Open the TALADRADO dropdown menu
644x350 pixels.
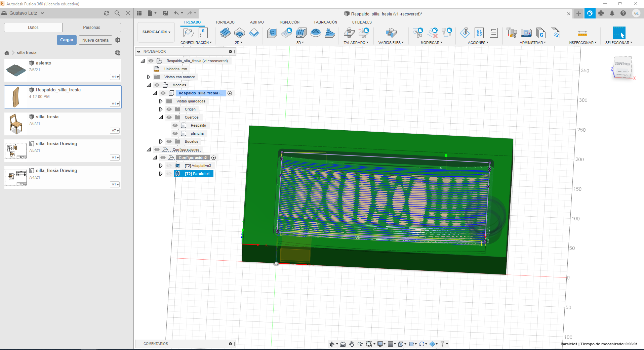(356, 43)
